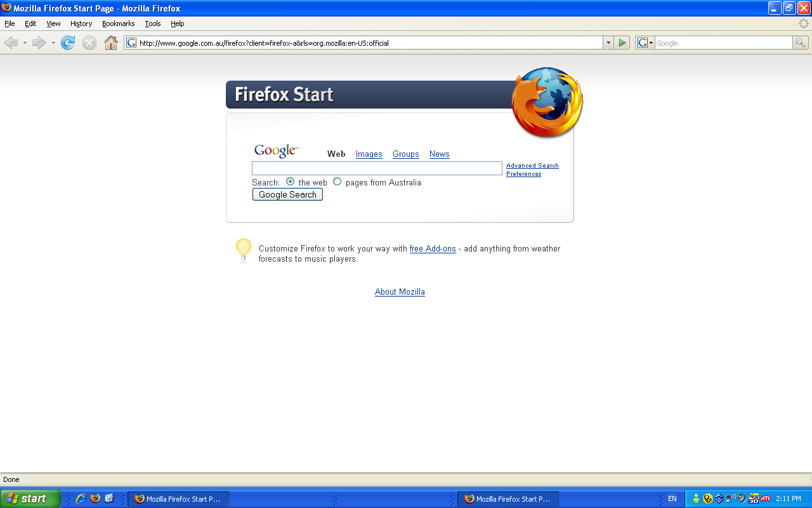This screenshot has height=508, width=812.
Task: Open the Groups search link
Action: click(x=406, y=154)
